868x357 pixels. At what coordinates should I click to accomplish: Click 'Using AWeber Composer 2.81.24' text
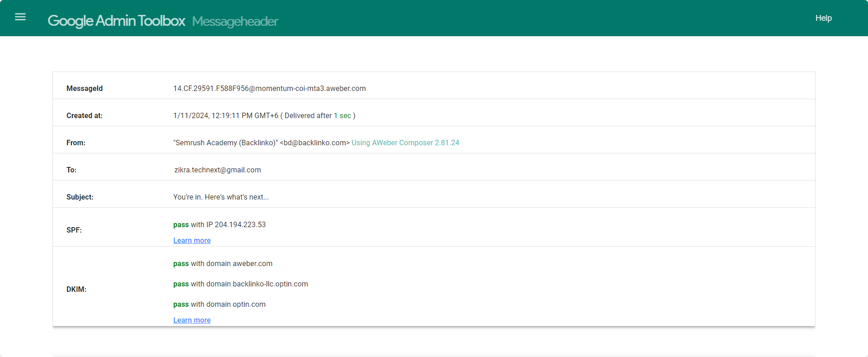point(406,143)
